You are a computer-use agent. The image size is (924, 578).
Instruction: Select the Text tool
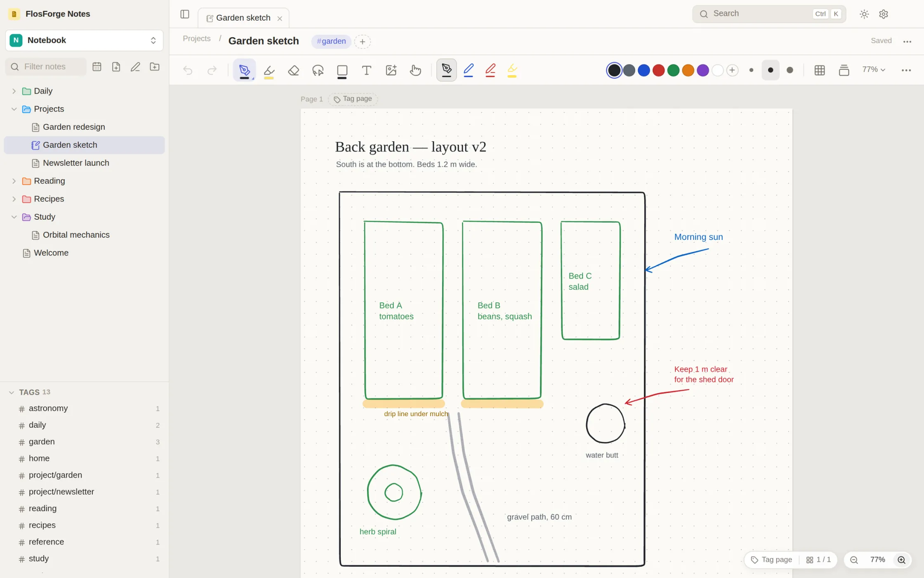click(366, 70)
